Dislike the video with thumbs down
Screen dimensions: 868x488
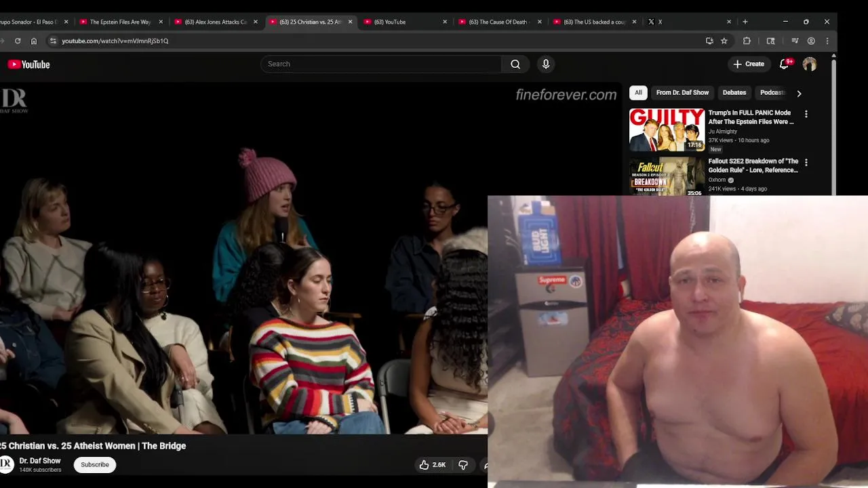[x=463, y=464]
